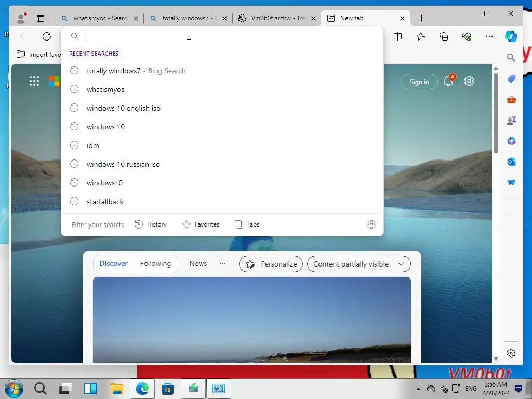Viewport: 532px width, 399px height.
Task: Open taskbar Search magnifier
Action: click(41, 389)
